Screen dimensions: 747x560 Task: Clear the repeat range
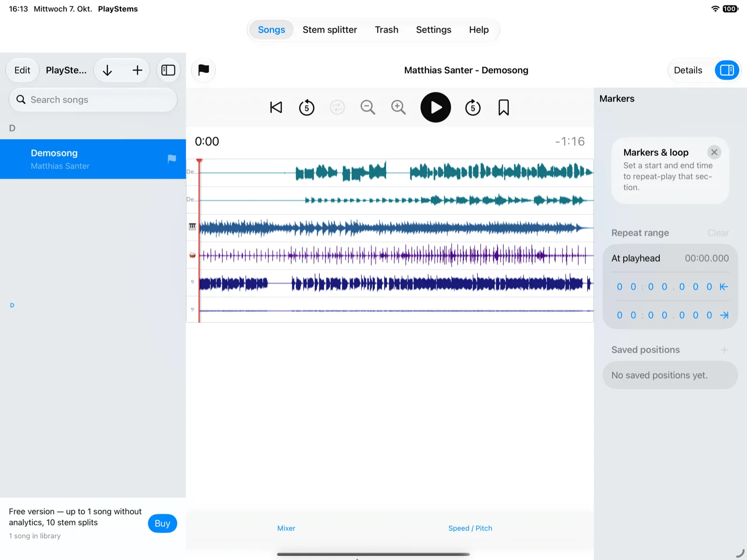718,233
